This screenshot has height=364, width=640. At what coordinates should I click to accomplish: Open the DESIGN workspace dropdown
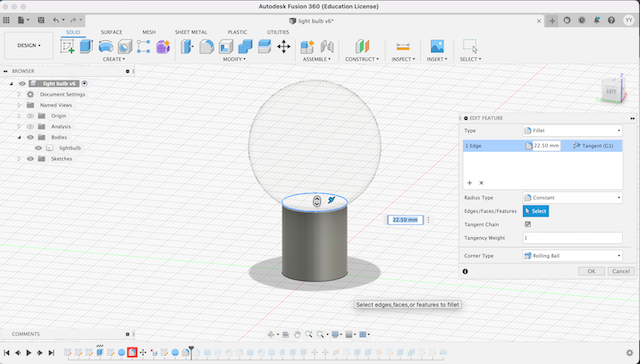(x=29, y=45)
